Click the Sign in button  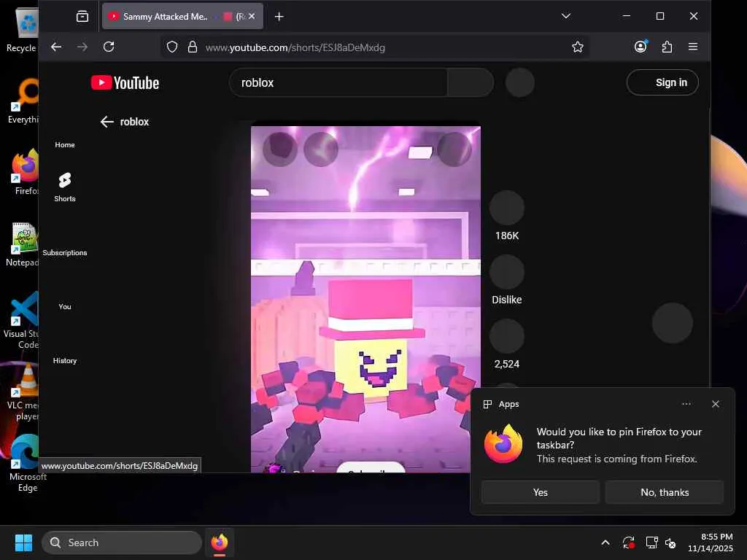tap(662, 83)
